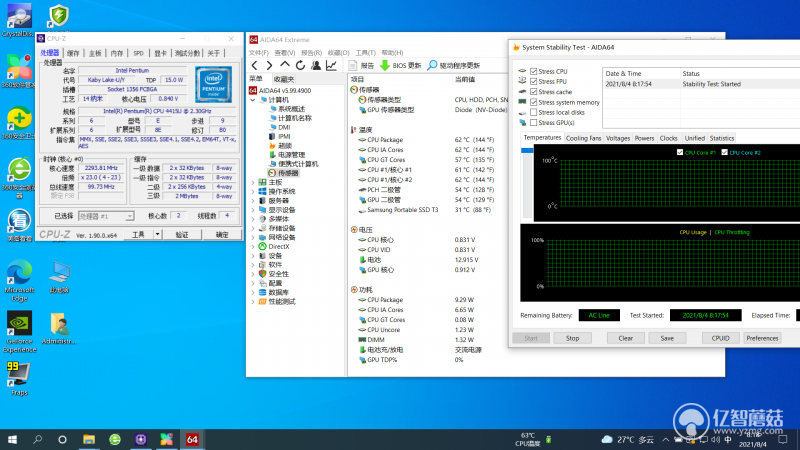Click the blue temperature graph scale bar

coord(527,151)
